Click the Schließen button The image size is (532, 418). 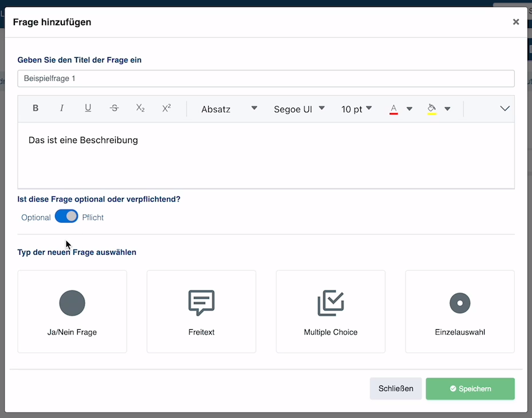tap(395, 389)
